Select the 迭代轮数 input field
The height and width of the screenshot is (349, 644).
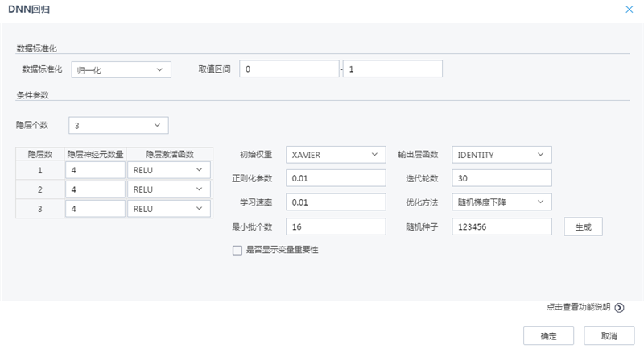click(502, 178)
